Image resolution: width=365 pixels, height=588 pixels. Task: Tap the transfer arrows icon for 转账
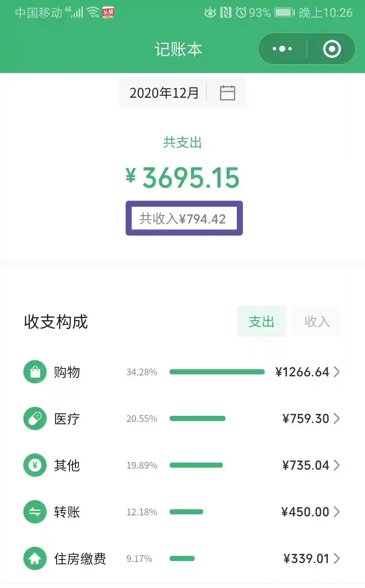(x=35, y=512)
